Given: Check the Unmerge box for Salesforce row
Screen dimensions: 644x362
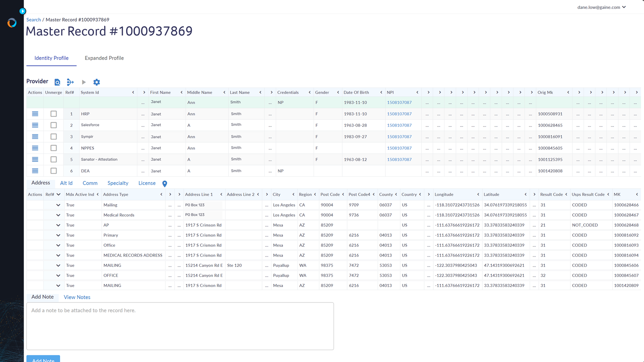Looking at the screenshot, I should 53,125.
